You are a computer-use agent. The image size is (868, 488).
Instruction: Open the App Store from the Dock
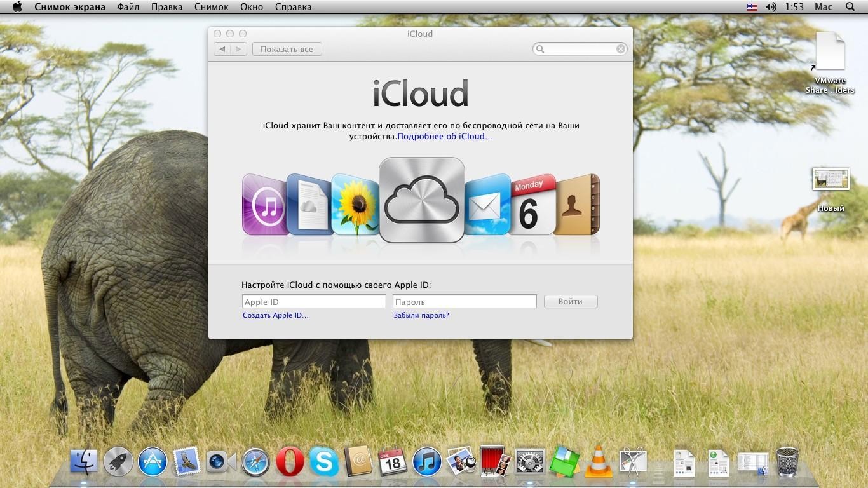click(153, 462)
